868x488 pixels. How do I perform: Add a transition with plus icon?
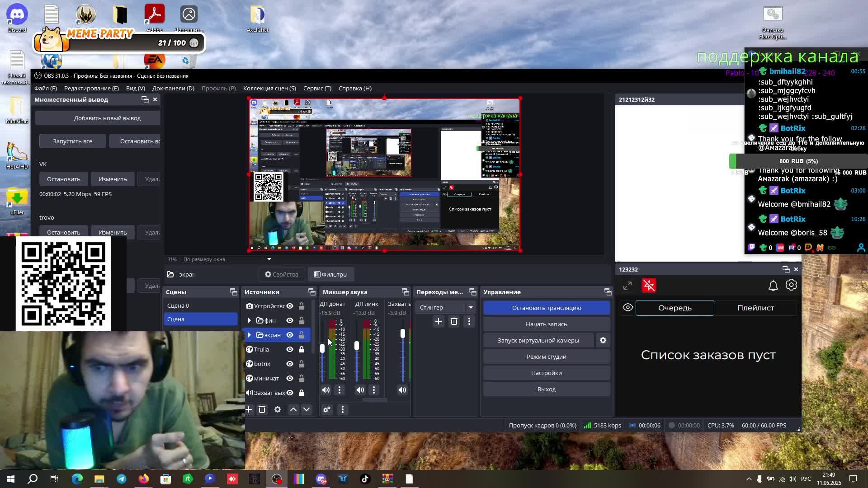click(x=438, y=321)
